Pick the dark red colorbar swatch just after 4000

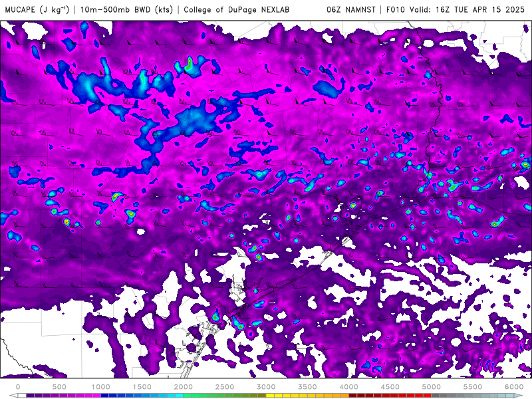pyautogui.click(x=353, y=396)
